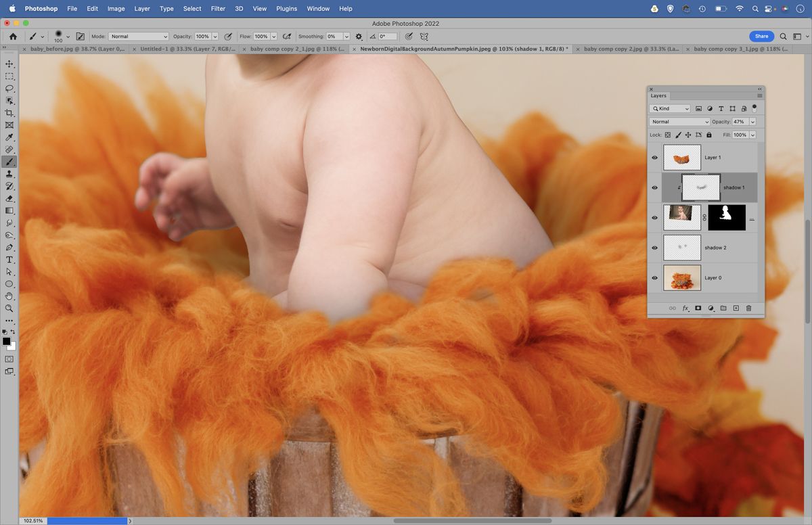The width and height of the screenshot is (812, 525).
Task: Open the Layer menu
Action: click(142, 9)
